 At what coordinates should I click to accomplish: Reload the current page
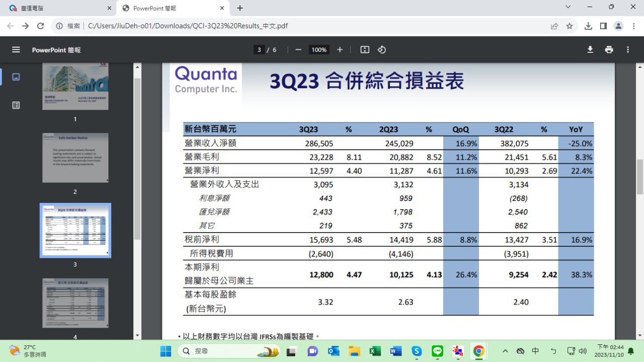pyautogui.click(x=41, y=26)
